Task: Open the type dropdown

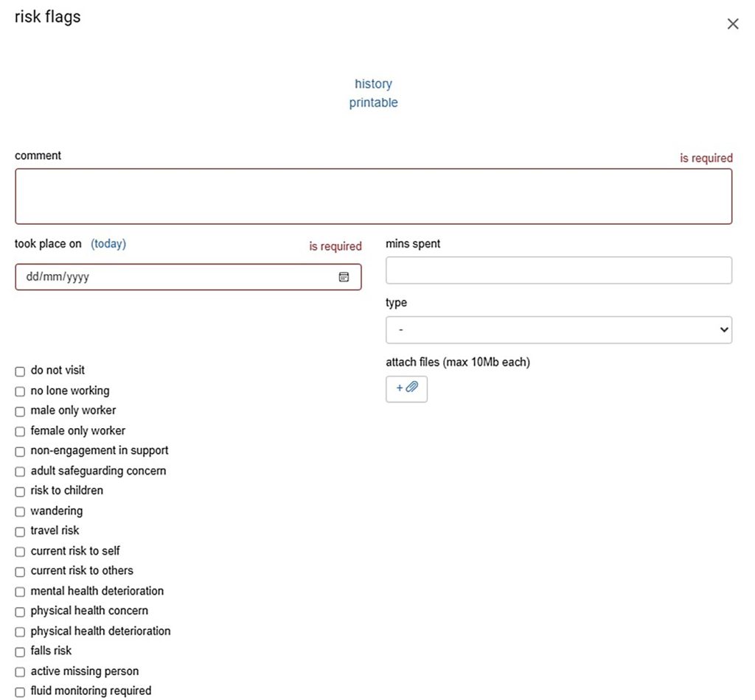Action: [x=558, y=330]
